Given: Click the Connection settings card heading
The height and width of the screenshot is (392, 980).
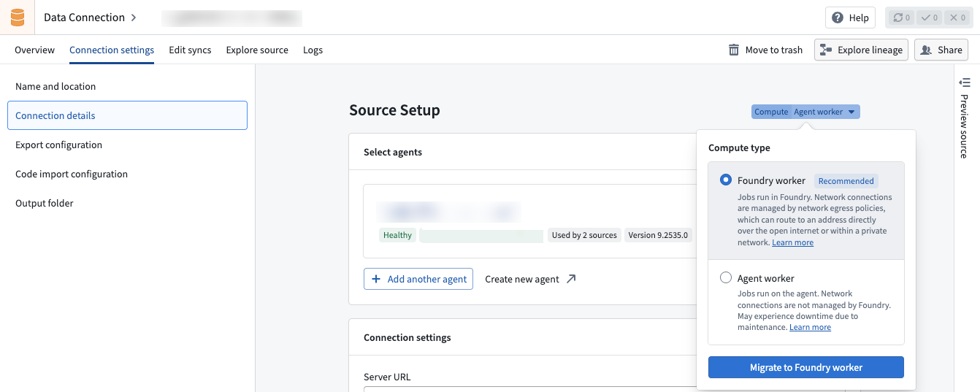Looking at the screenshot, I should (407, 337).
